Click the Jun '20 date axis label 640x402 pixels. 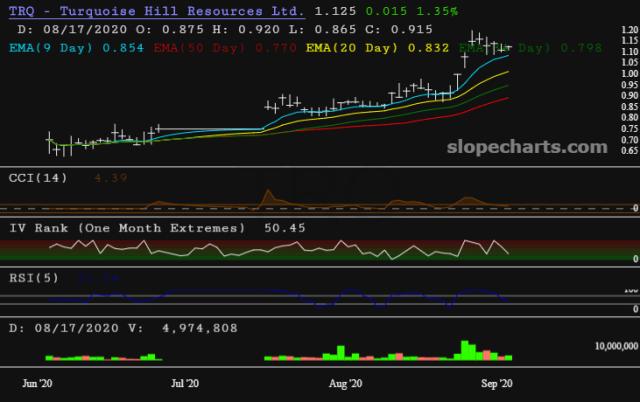click(x=38, y=383)
